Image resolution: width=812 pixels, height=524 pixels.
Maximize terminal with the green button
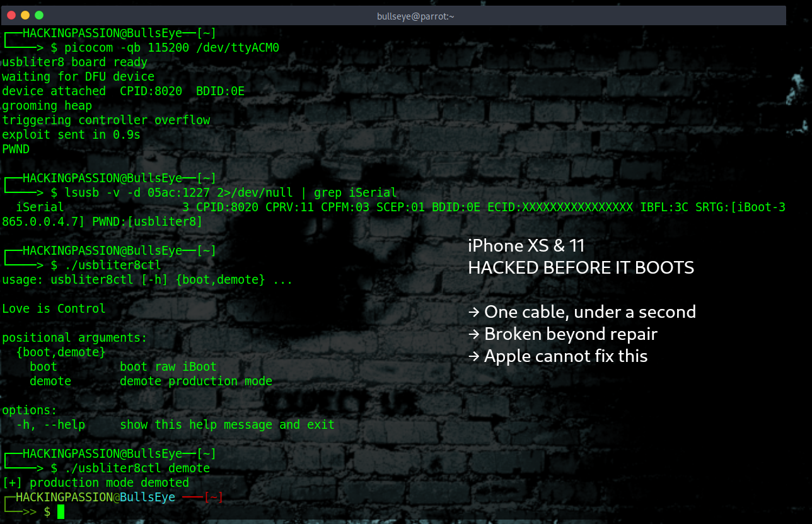(x=39, y=15)
